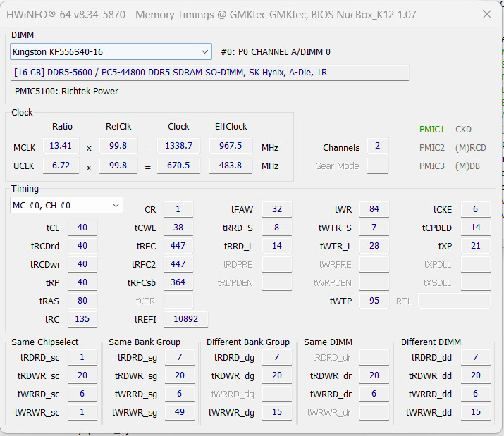The height and width of the screenshot is (436, 504).
Task: Select the tWRWR_dd value field
Action: pyautogui.click(x=476, y=413)
